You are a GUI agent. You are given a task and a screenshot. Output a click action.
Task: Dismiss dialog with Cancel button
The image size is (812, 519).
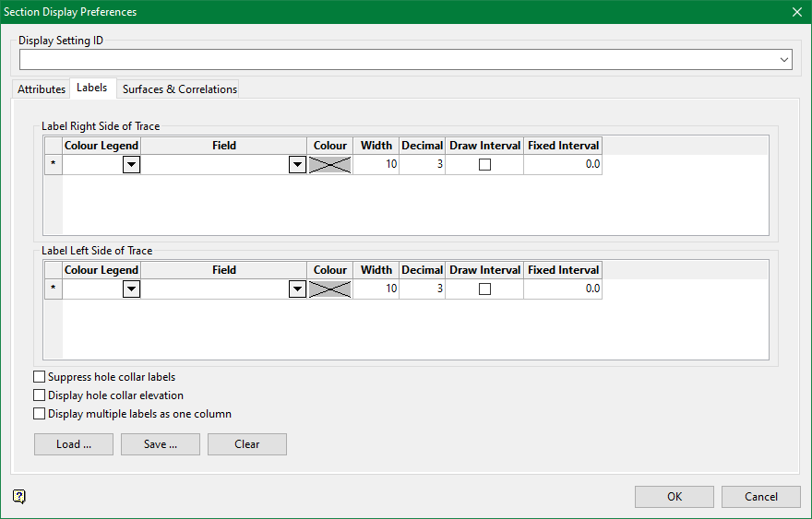coord(760,497)
